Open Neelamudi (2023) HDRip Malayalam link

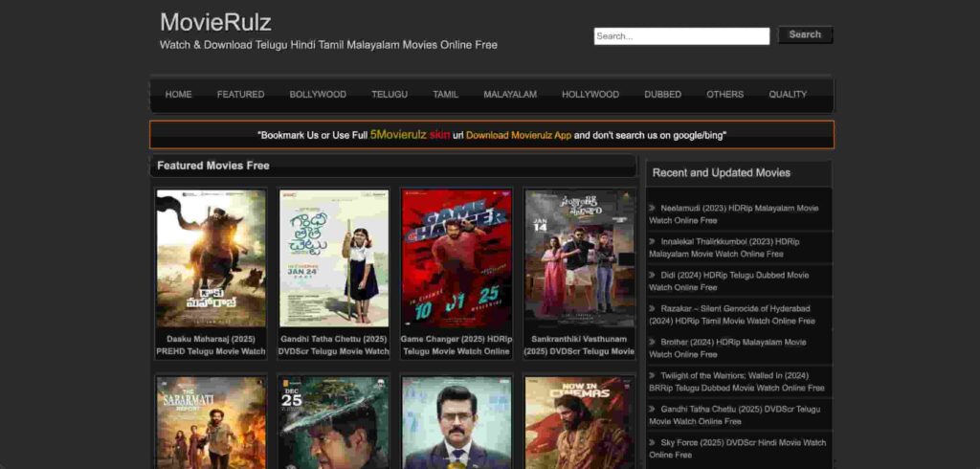tap(734, 213)
